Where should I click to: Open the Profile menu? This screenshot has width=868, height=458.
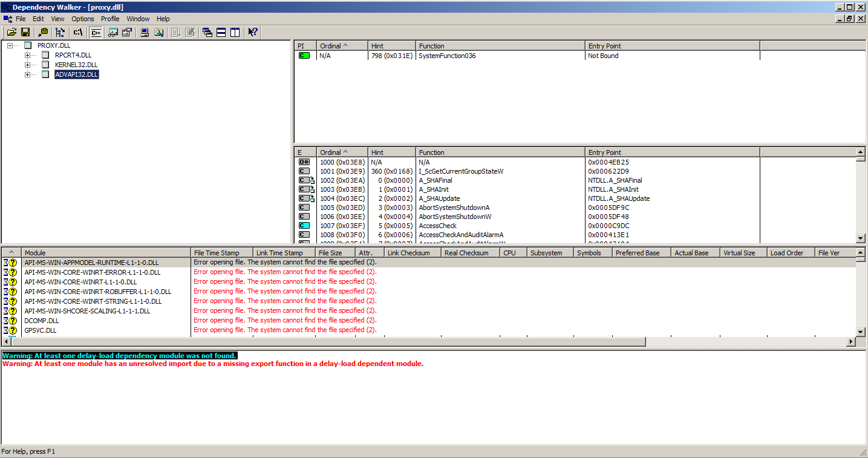coord(110,19)
